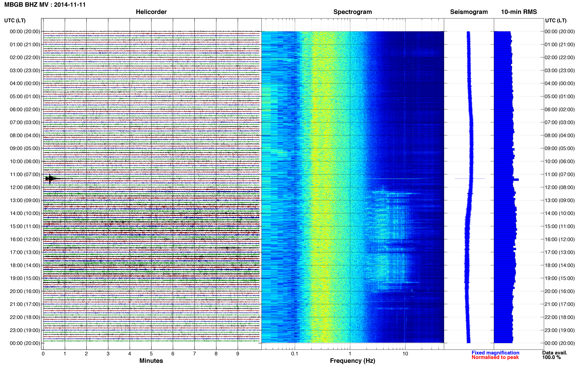
Task: Click '11:00 (07:00)' on the RMS panel time axis
Action: pyautogui.click(x=560, y=174)
